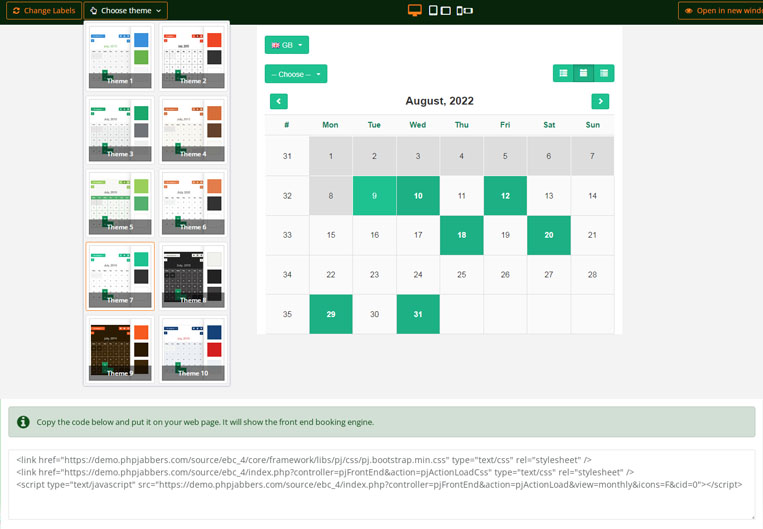Click date 21 in the calendar

(x=592, y=235)
